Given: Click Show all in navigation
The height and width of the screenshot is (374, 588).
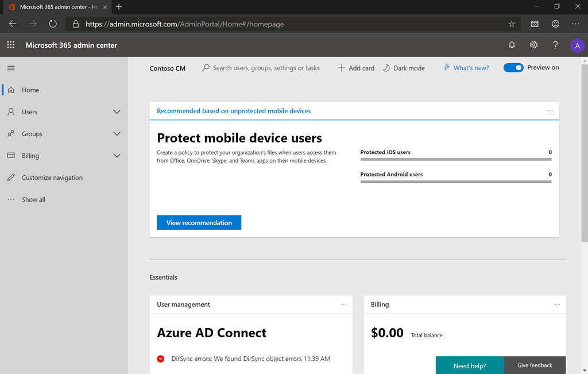Looking at the screenshot, I should click(x=33, y=199).
